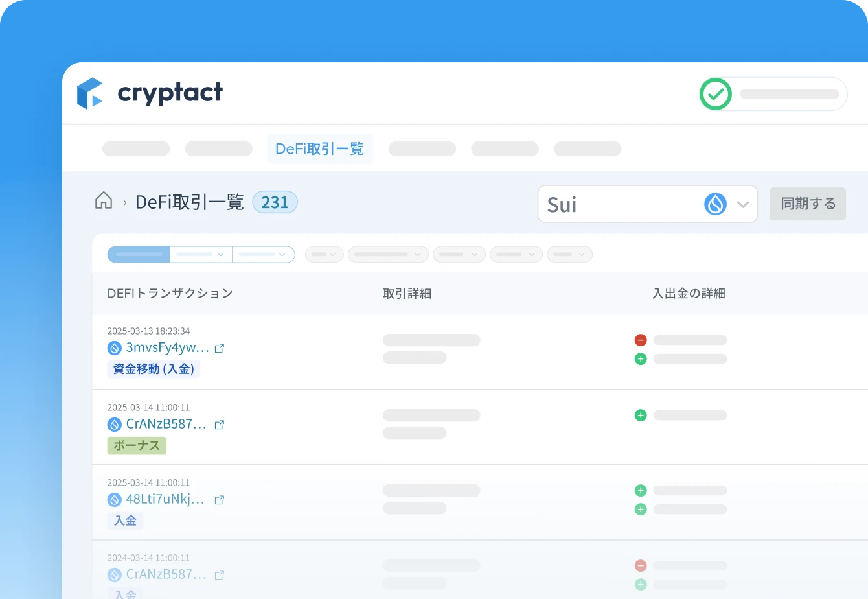This screenshot has height=599, width=868.
Task: Click the red minus withdrawal icon on the first row
Action: click(640, 339)
